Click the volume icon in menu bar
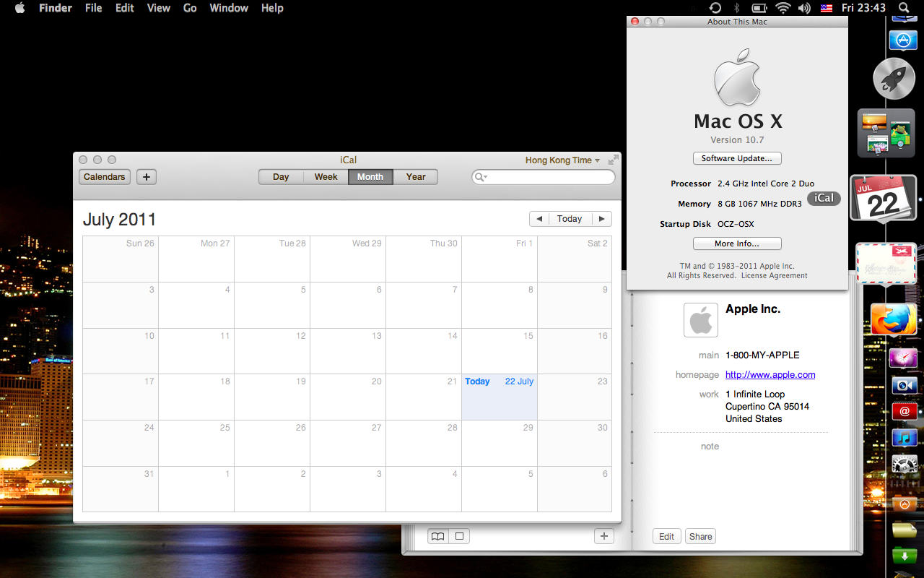Image resolution: width=924 pixels, height=578 pixels. [x=805, y=8]
